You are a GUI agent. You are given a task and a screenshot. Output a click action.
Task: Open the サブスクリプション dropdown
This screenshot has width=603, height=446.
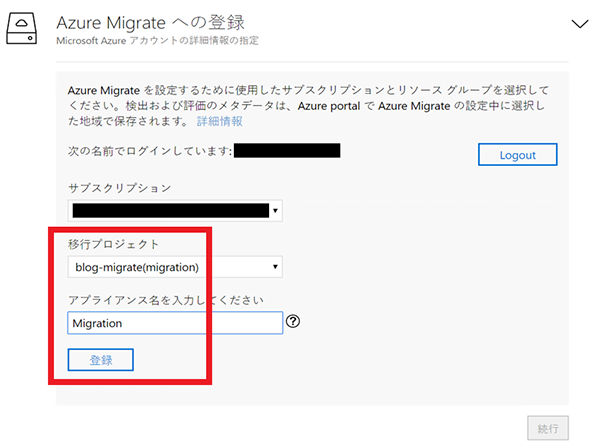(x=175, y=211)
